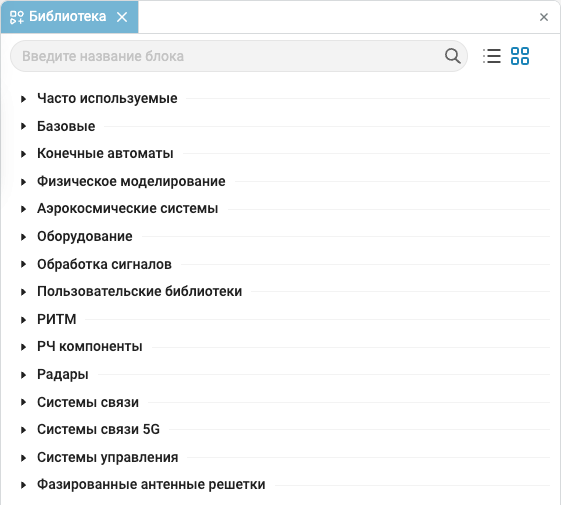
Task: Open Пользовательские библиотеки category
Action: tap(140, 292)
